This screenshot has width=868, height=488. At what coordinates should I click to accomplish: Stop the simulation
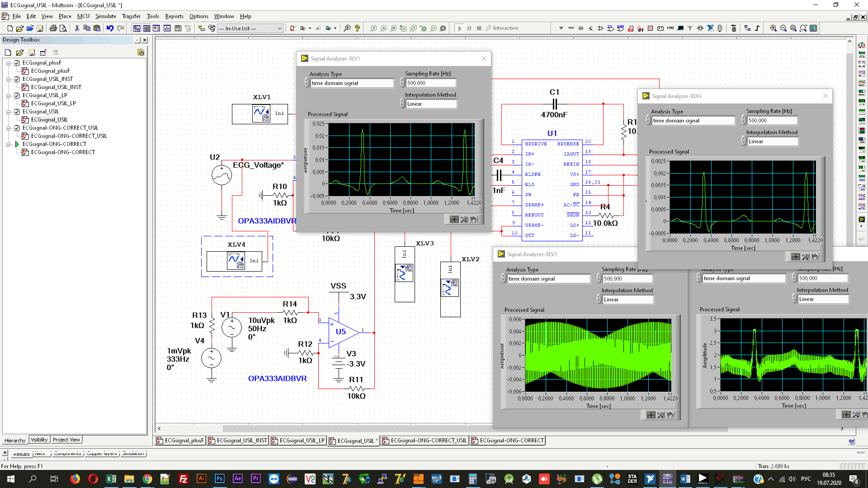pyautogui.click(x=479, y=28)
